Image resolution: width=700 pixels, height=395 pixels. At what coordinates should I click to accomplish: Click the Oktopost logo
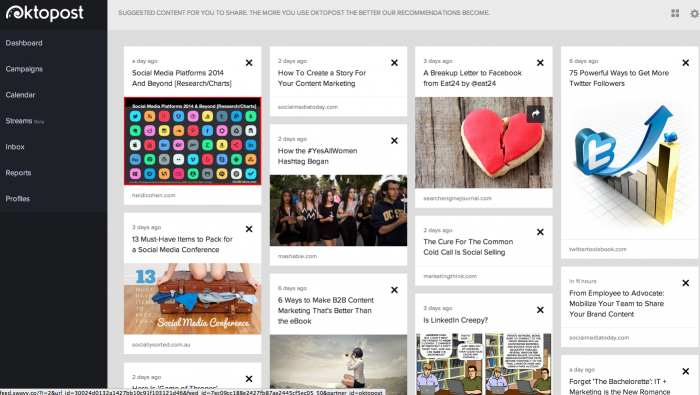[45, 13]
